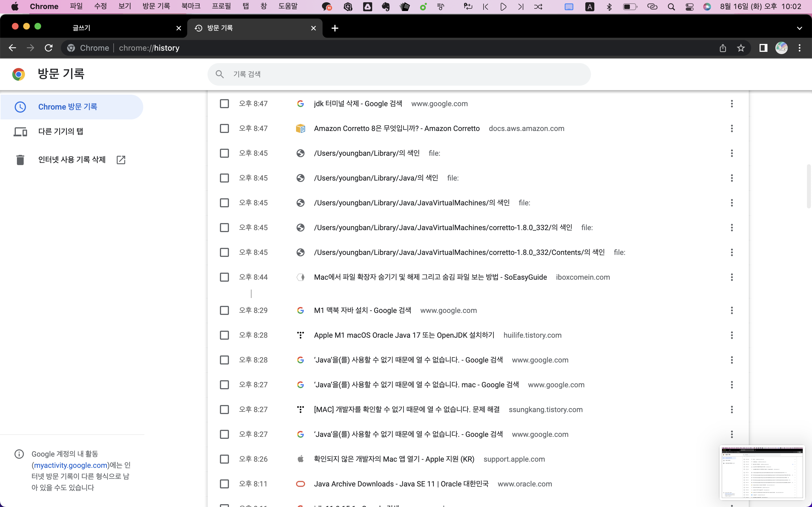
Task: Open more actions menu for SoEasyGuide entry
Action: click(732, 277)
